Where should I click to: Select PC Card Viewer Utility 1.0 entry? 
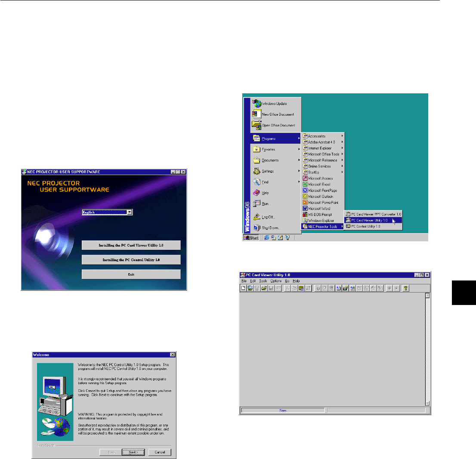(374, 220)
